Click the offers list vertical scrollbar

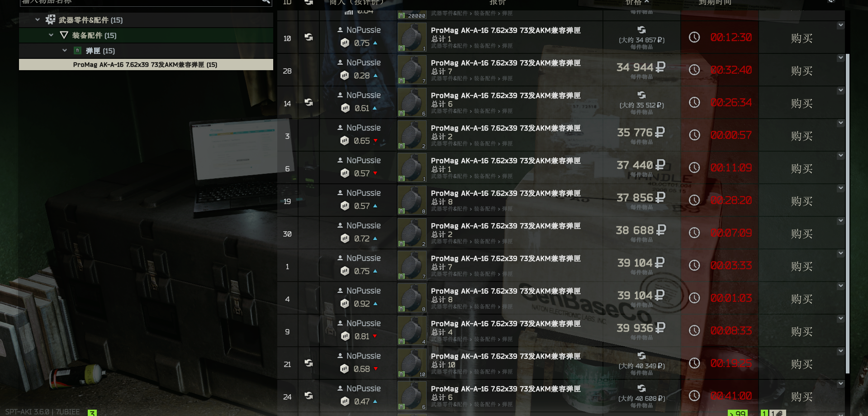coord(848,213)
